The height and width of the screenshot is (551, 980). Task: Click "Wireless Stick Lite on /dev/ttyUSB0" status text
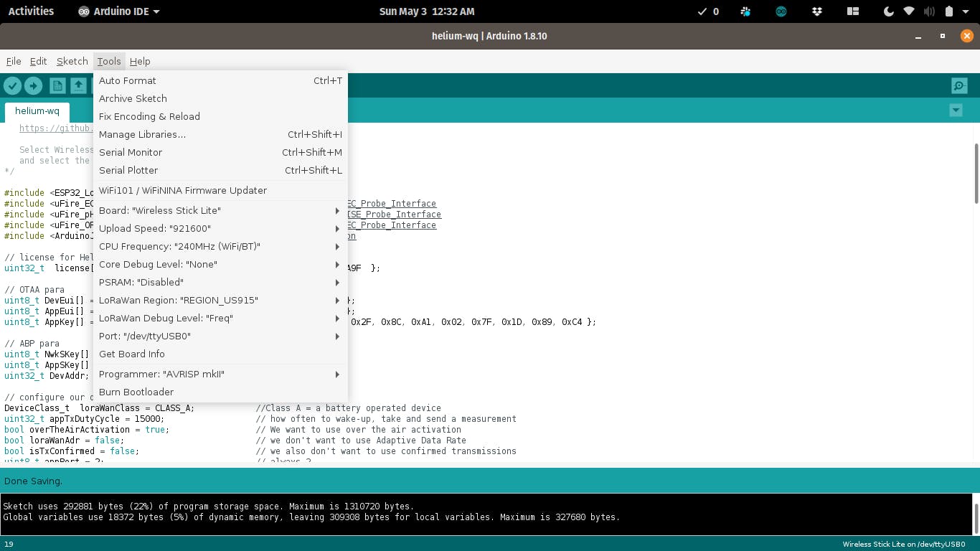(x=903, y=544)
